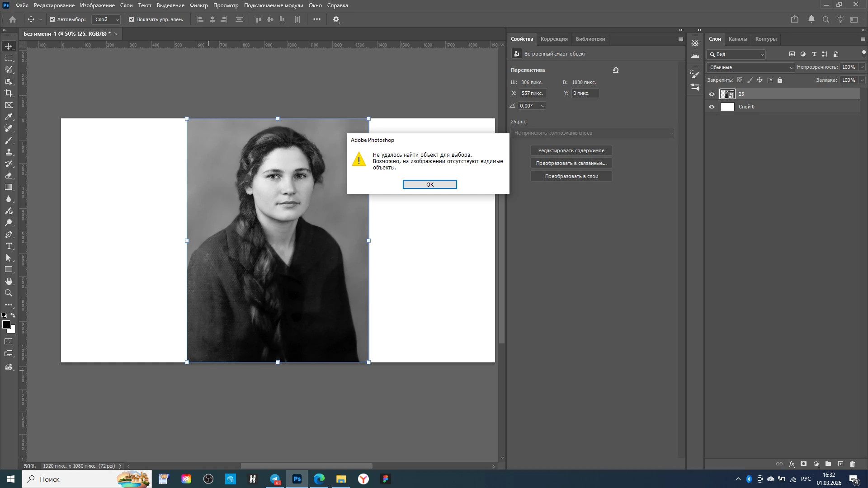Open the Слой auto-select dropdown

(107, 19)
